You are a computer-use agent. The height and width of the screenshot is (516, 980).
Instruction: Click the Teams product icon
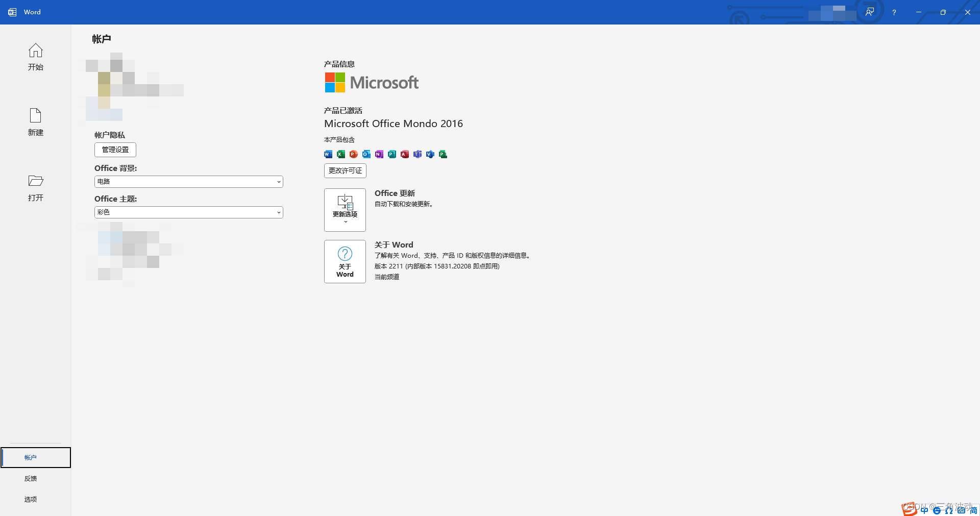(x=418, y=154)
